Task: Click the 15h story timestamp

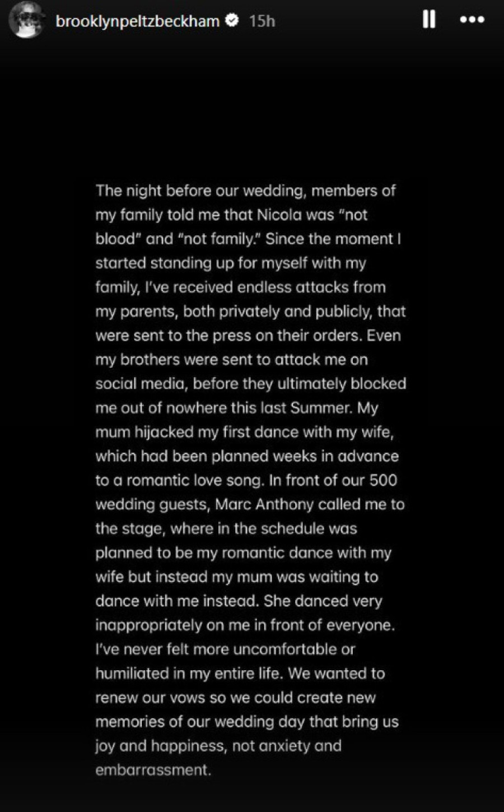Action: tap(262, 21)
